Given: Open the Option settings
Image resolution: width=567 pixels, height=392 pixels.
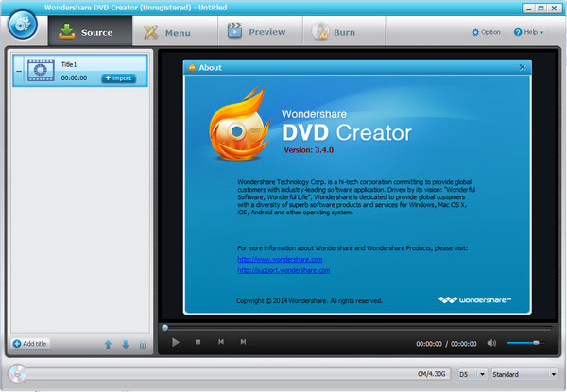Looking at the screenshot, I should coord(486,32).
